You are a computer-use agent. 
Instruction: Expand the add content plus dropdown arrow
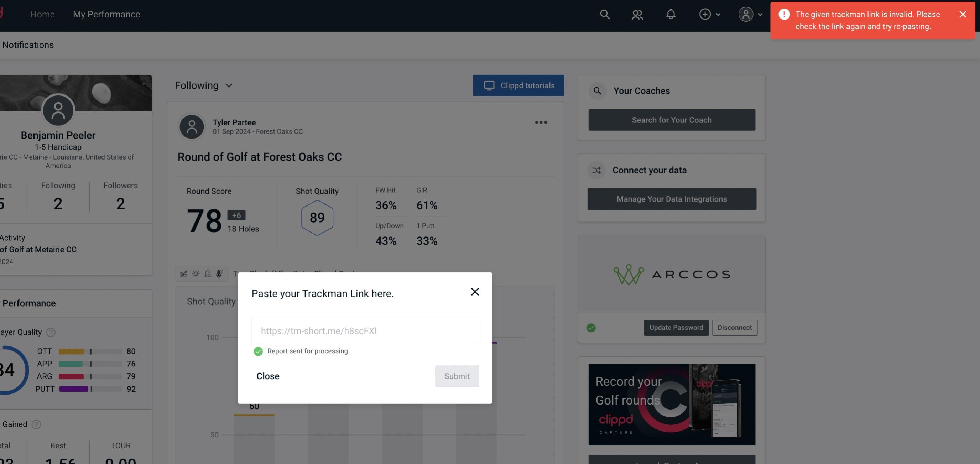(x=718, y=14)
